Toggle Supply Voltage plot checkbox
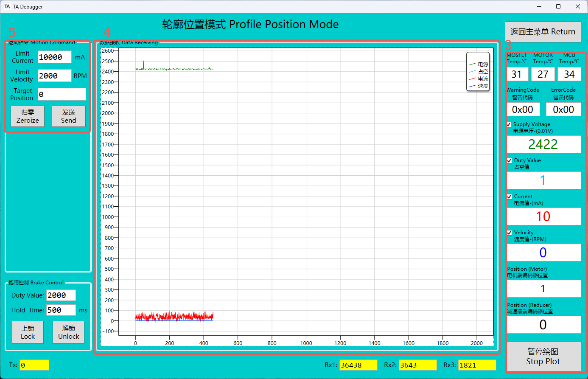 pyautogui.click(x=509, y=124)
